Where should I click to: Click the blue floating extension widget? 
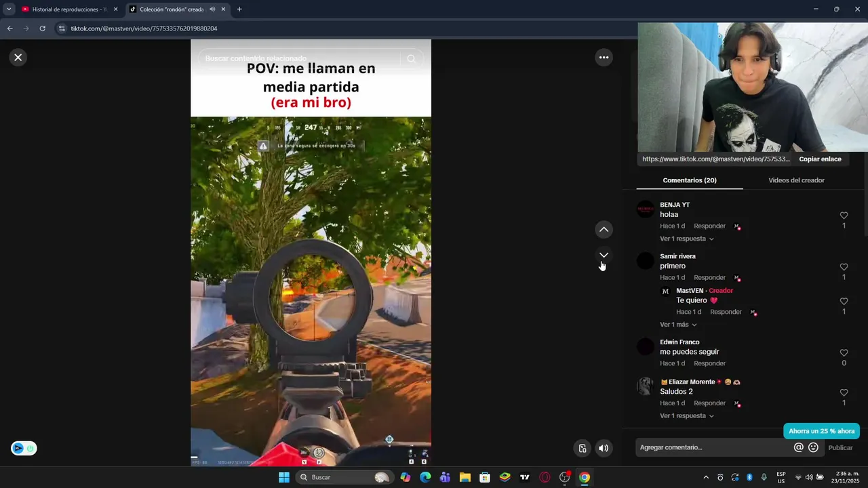[x=24, y=448]
